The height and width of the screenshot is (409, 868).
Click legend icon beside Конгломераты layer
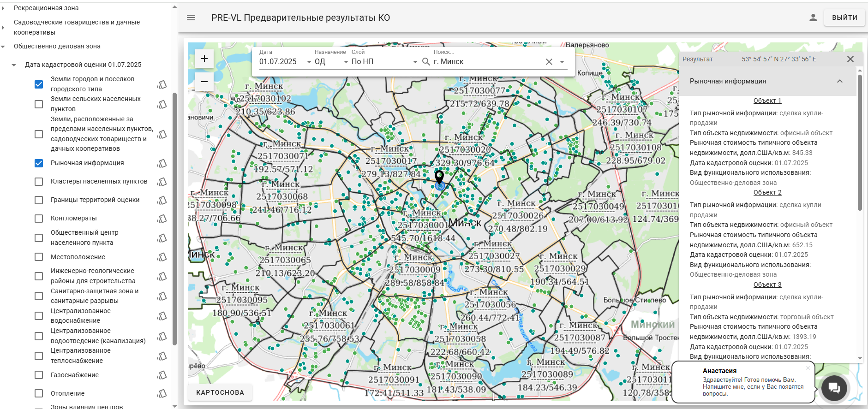162,219
